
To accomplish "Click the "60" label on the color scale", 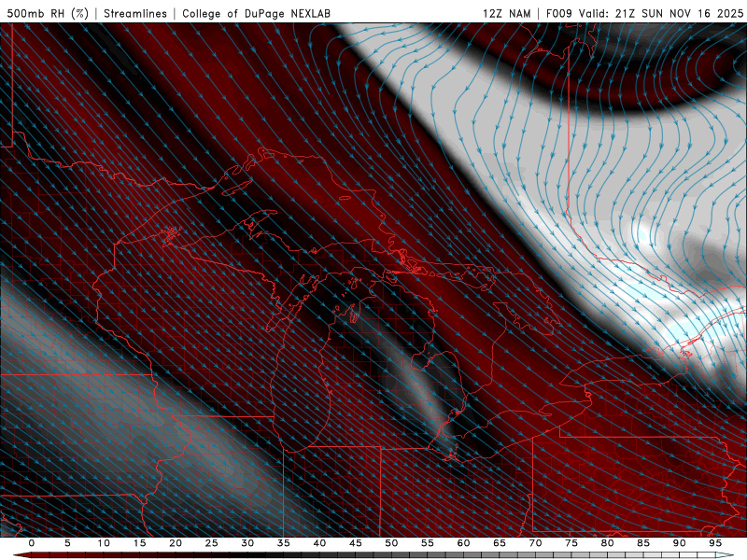I will pyautogui.click(x=463, y=543).
